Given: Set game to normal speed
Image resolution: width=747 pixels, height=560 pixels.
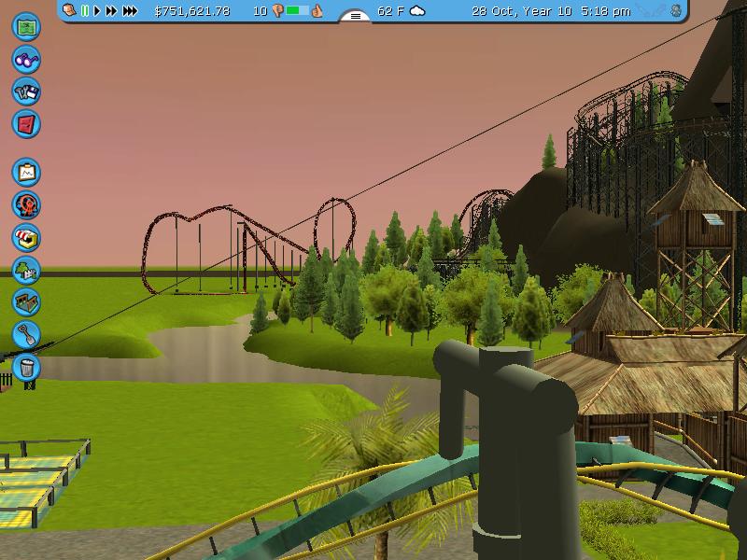Looking at the screenshot, I should pyautogui.click(x=97, y=10).
